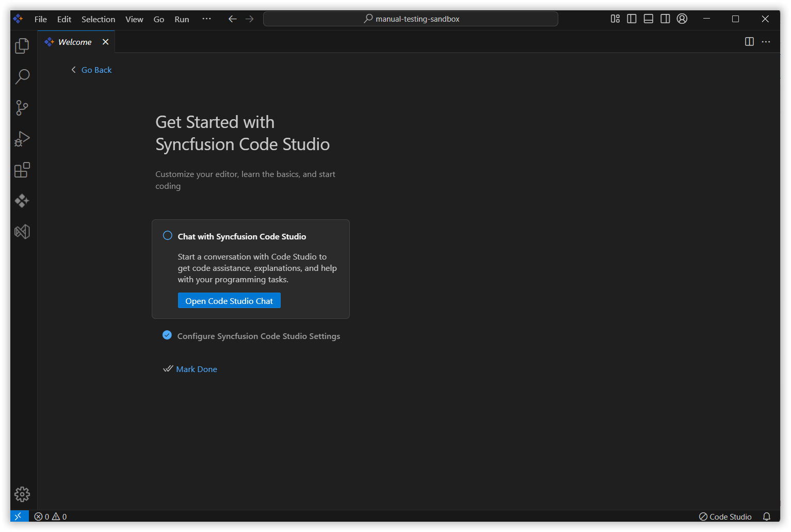
Task: Open the Explorer view in activity bar
Action: coord(22,46)
